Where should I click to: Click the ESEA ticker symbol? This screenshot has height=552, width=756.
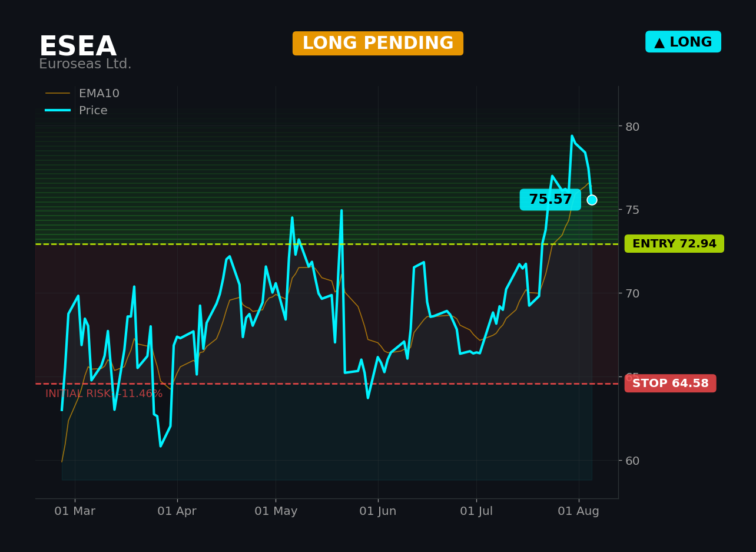[x=78, y=47]
